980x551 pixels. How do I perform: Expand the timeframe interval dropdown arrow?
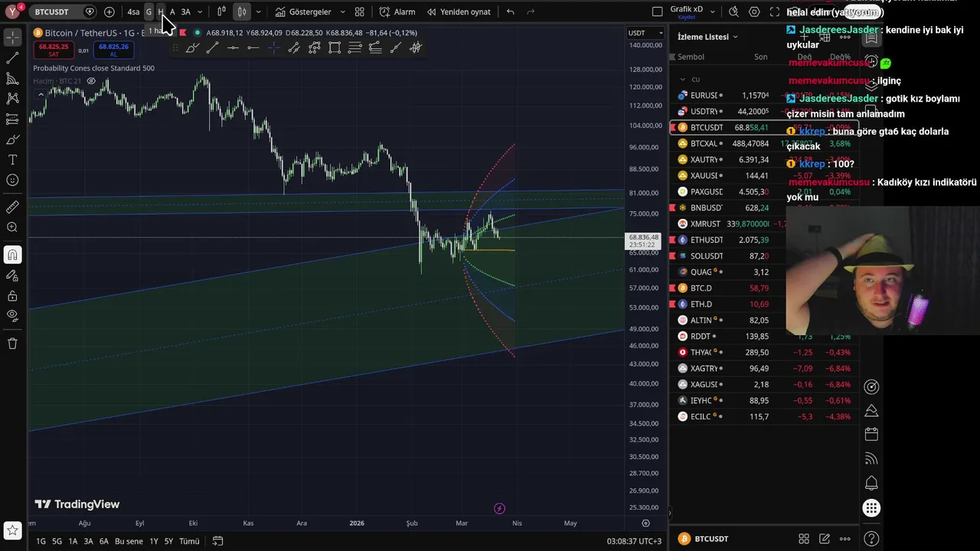[x=200, y=11]
